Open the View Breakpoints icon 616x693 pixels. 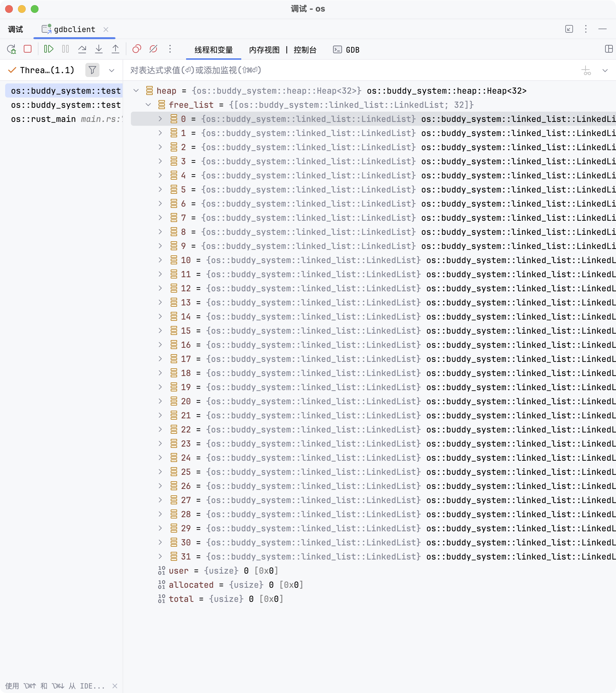[x=137, y=49]
